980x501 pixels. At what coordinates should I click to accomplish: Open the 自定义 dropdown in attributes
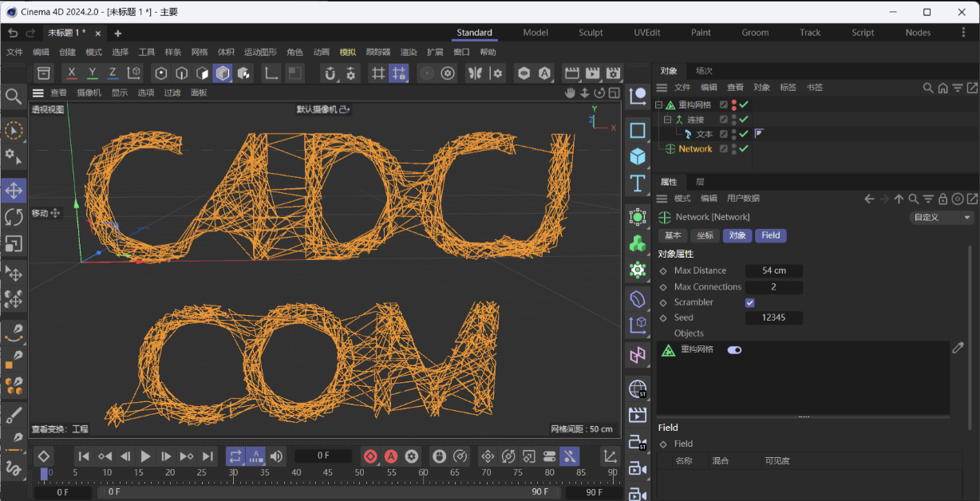click(942, 217)
